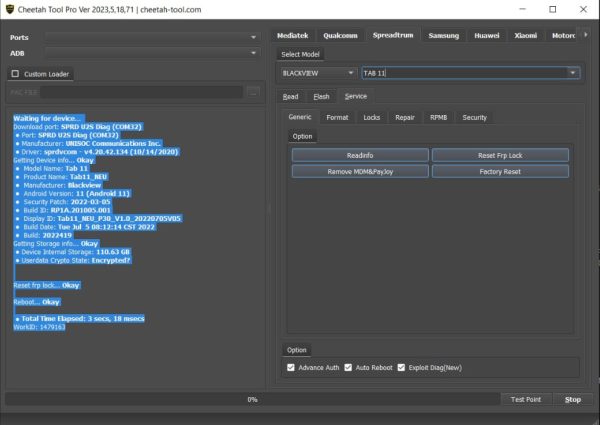Image resolution: width=600 pixels, height=425 pixels.
Task: Click log line 'Total Time Elapsed'
Action: 80,318
